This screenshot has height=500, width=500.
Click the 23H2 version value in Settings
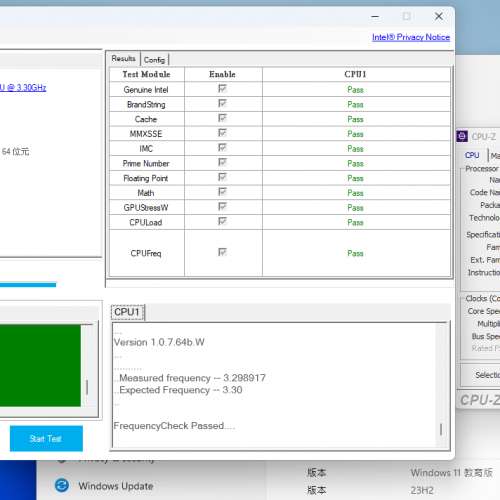click(422, 491)
